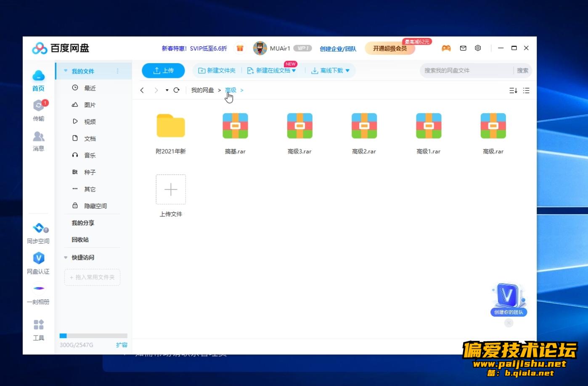588x386 pixels.
Task: Click the 上传 upload button
Action: [163, 71]
